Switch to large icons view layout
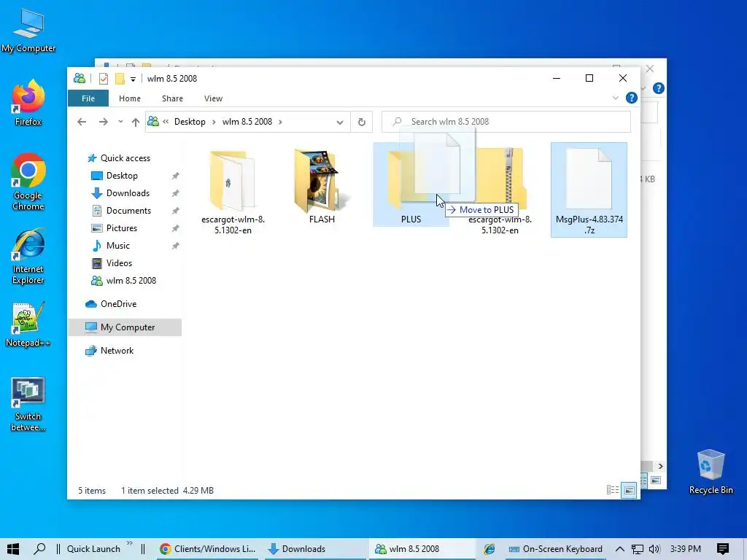 click(630, 490)
